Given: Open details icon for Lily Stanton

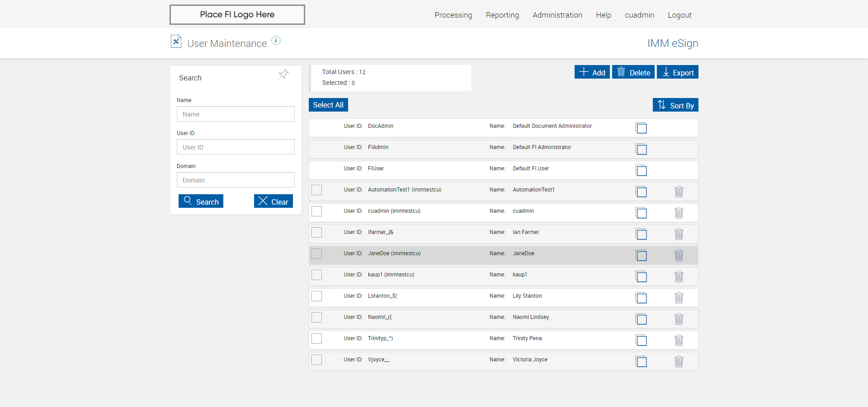Looking at the screenshot, I should coord(641,298).
